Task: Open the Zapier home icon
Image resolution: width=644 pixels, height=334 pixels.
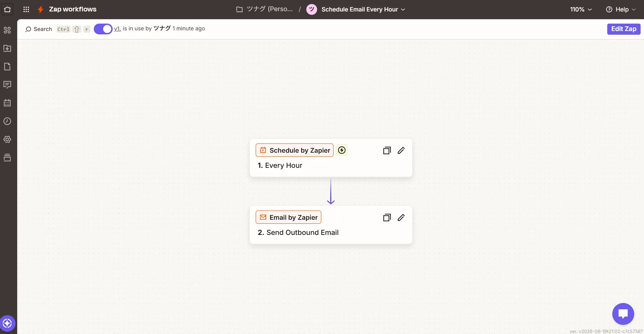Action: (x=7, y=9)
